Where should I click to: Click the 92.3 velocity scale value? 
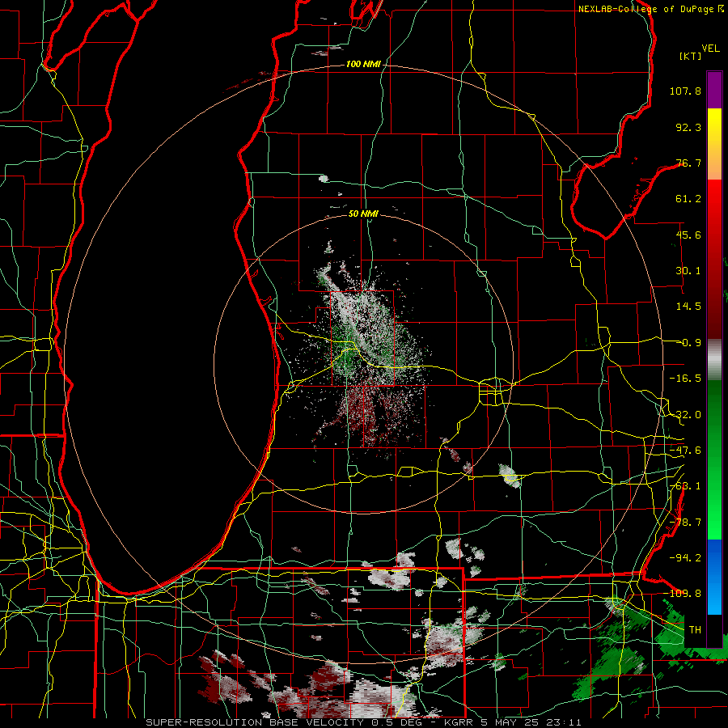click(688, 127)
